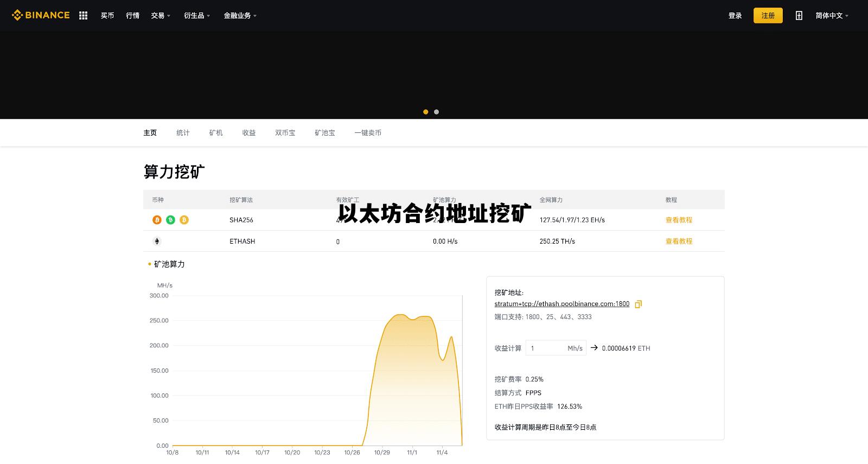Click the green Bitcoin Cash coin icon
This screenshot has height=464, width=868.
(170, 220)
